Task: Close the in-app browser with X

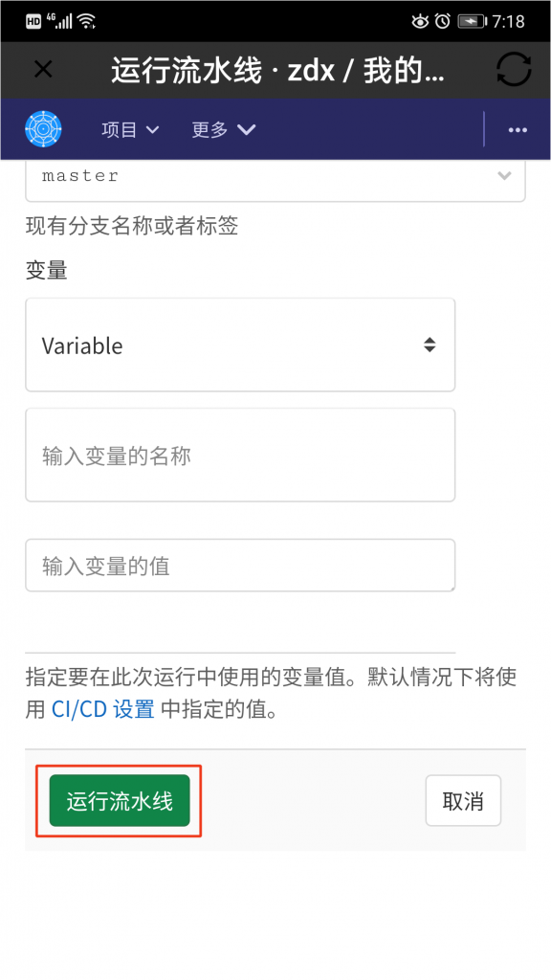Action: point(43,69)
